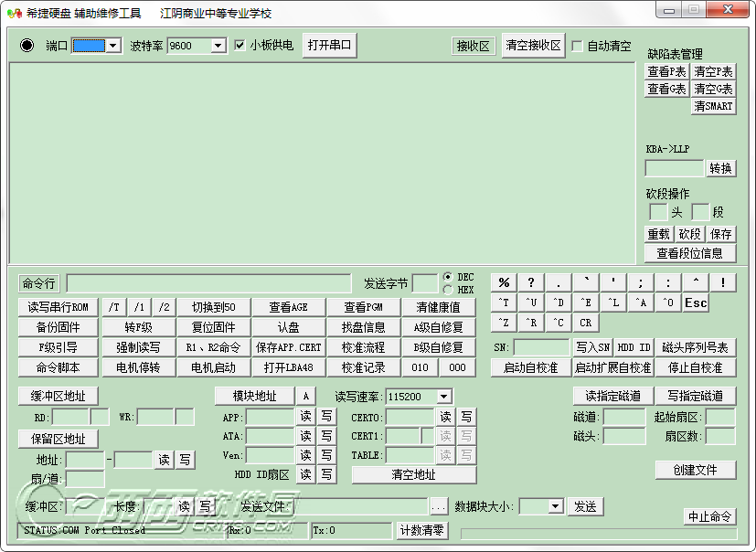
Task: Send the ^Z control key
Action: tap(504, 323)
